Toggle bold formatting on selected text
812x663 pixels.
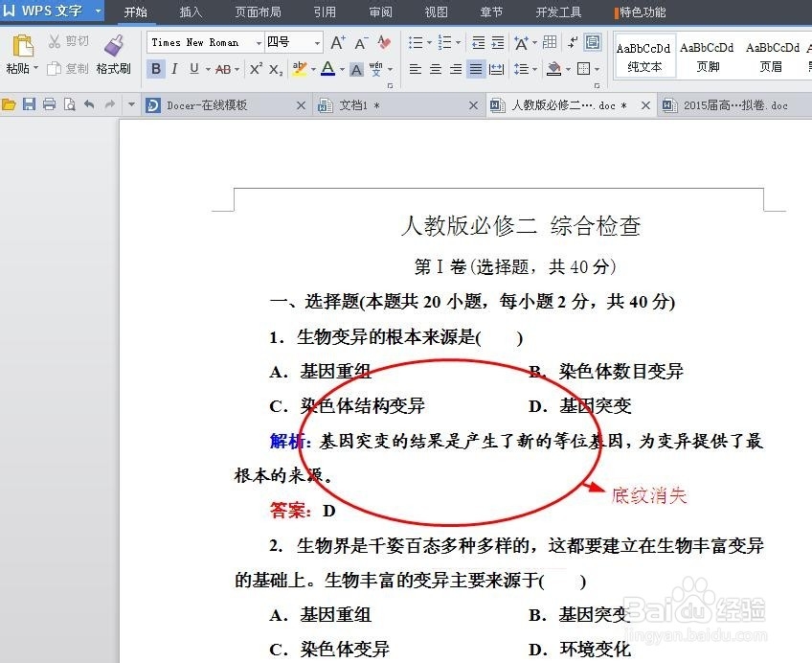pyautogui.click(x=155, y=69)
